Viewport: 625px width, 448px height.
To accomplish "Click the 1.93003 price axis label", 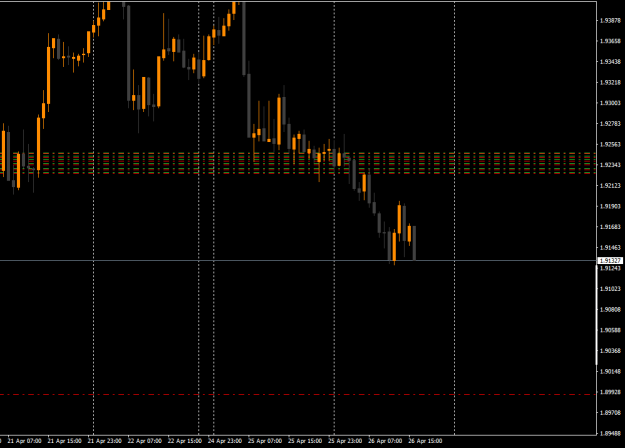I will pyautogui.click(x=610, y=103).
